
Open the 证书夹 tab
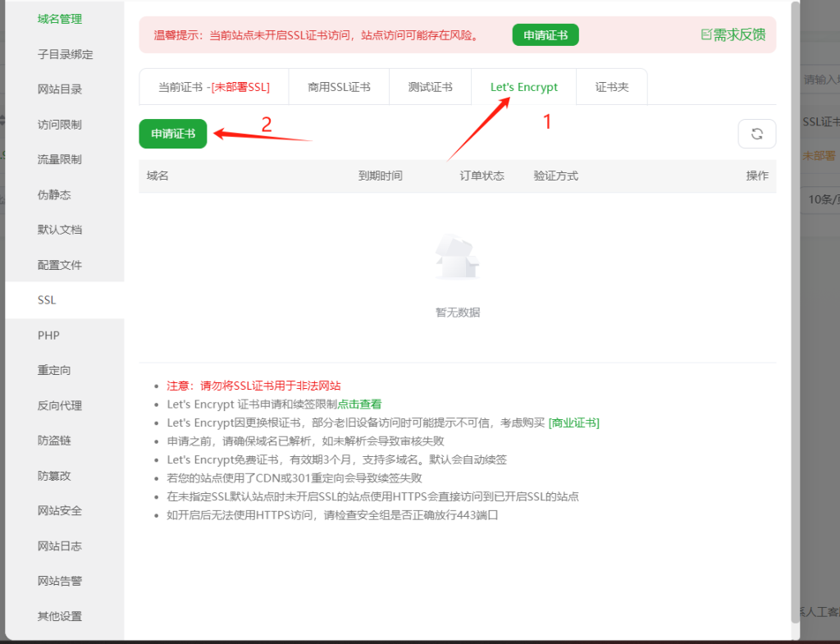click(611, 85)
